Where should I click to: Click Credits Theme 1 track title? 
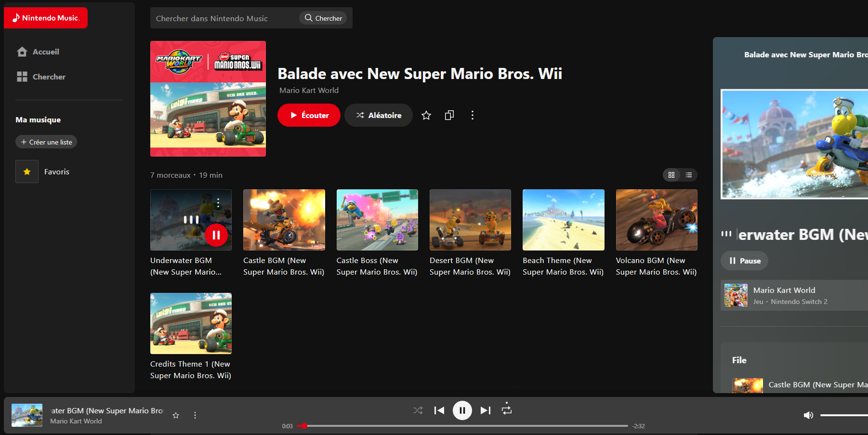[191, 369]
